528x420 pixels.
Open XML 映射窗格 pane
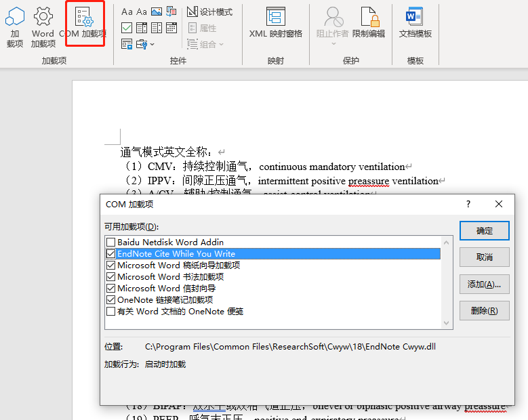276,23
